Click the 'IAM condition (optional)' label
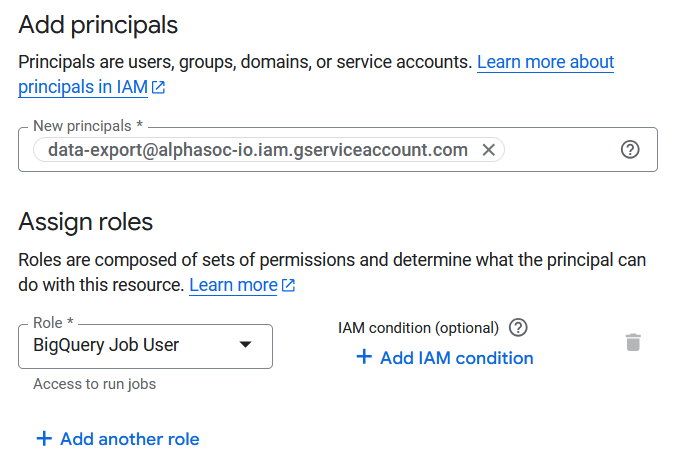 click(x=418, y=328)
